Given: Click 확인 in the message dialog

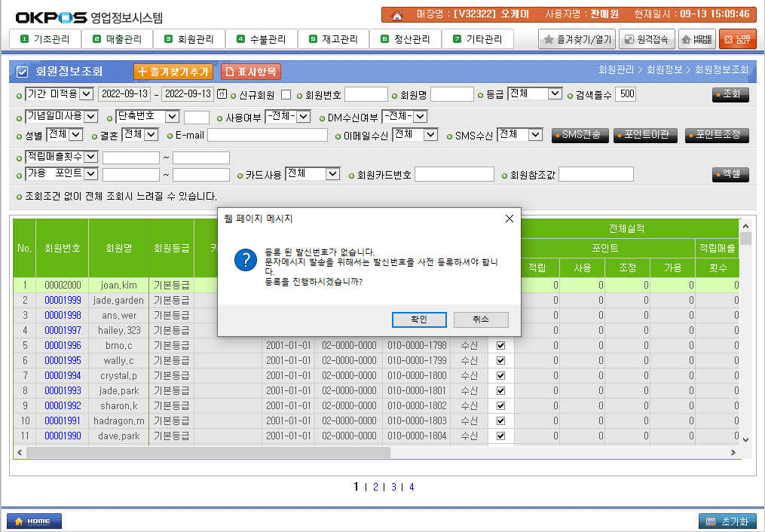Looking at the screenshot, I should (419, 320).
